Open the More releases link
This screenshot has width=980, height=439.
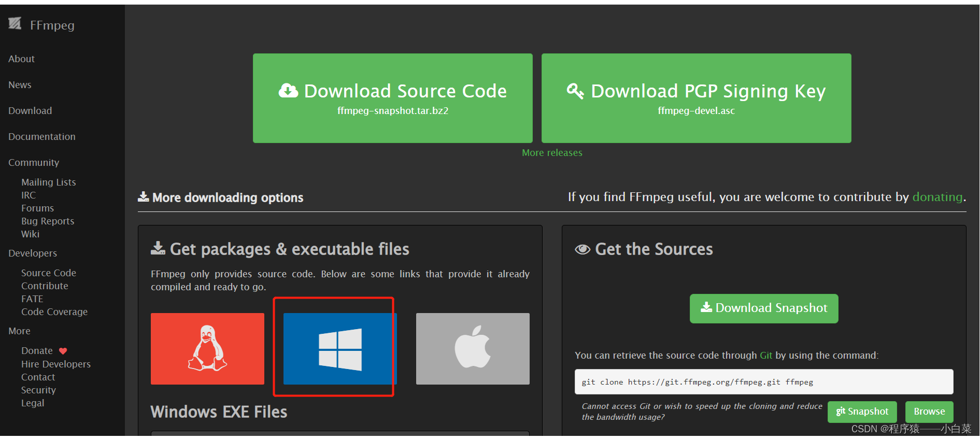pyautogui.click(x=552, y=153)
